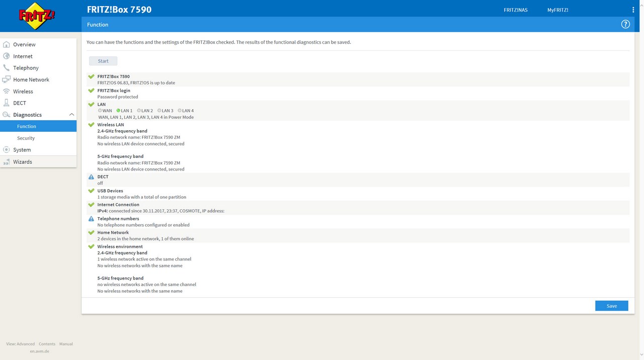The width and height of the screenshot is (644, 360).
Task: Click blue warning icon beside Telephone numbers
Action: [x=91, y=219]
